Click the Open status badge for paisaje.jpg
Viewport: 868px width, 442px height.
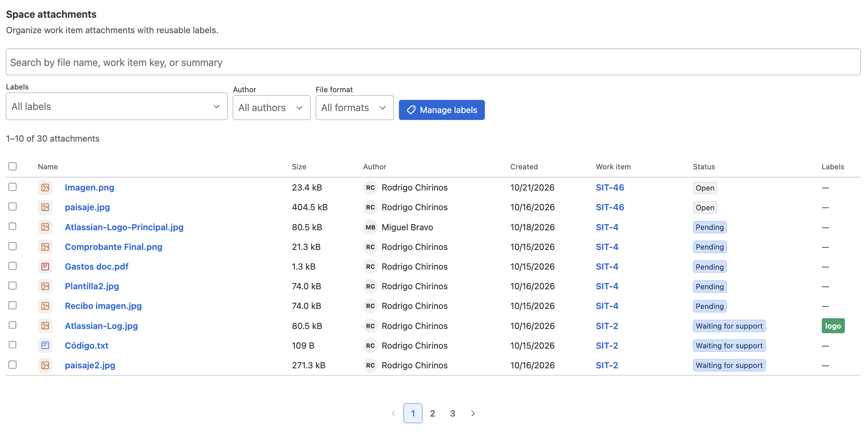pyautogui.click(x=705, y=208)
